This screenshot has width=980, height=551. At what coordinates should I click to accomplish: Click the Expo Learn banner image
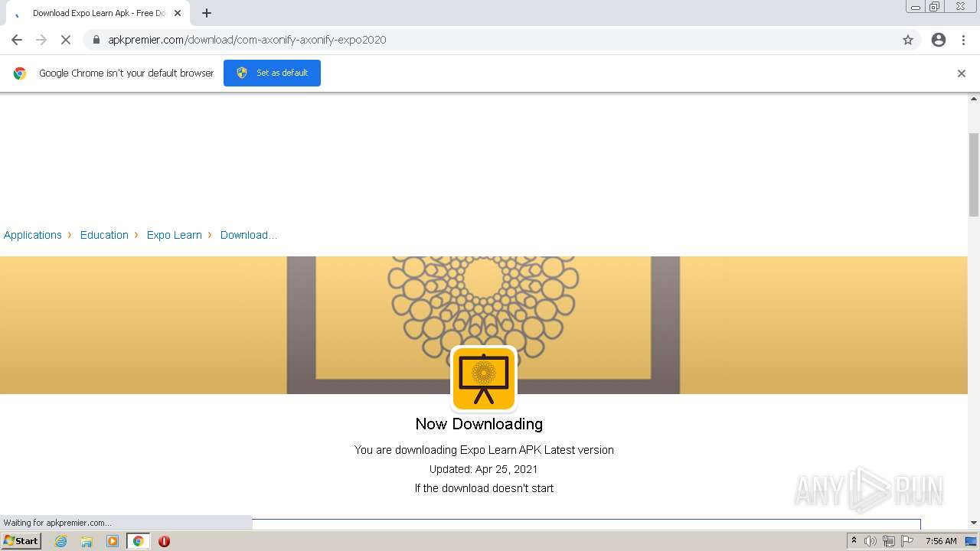(x=483, y=325)
